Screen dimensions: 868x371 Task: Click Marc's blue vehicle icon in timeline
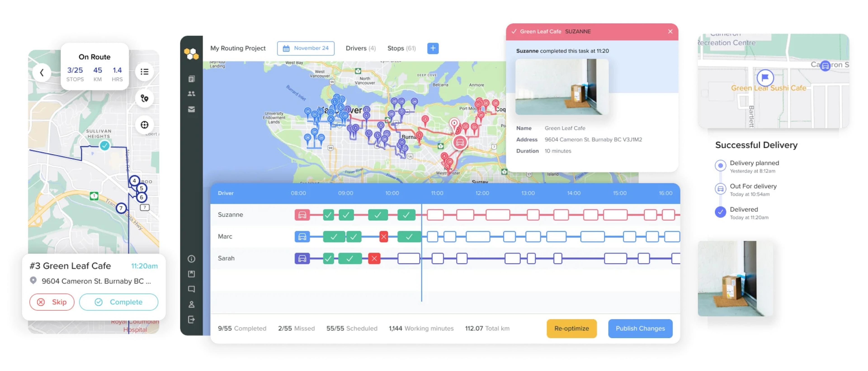coord(302,237)
